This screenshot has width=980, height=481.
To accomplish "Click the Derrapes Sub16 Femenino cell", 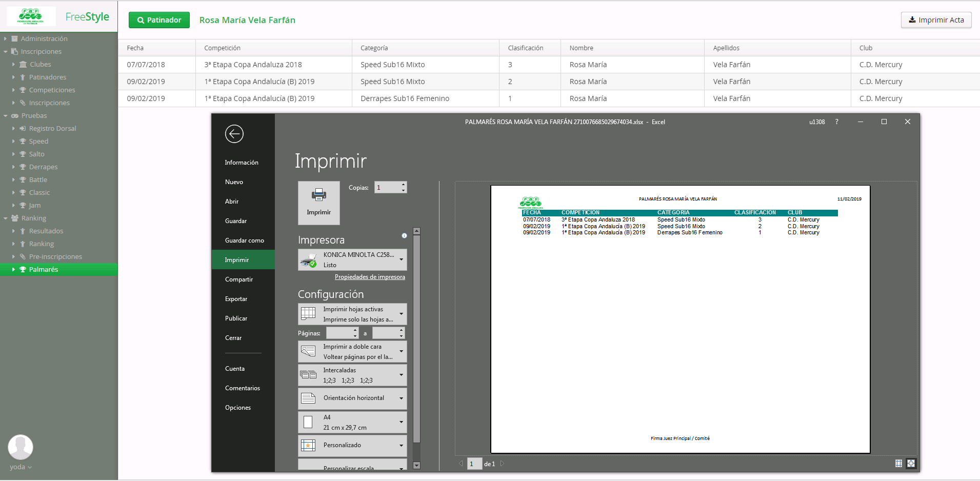I will click(x=426, y=98).
